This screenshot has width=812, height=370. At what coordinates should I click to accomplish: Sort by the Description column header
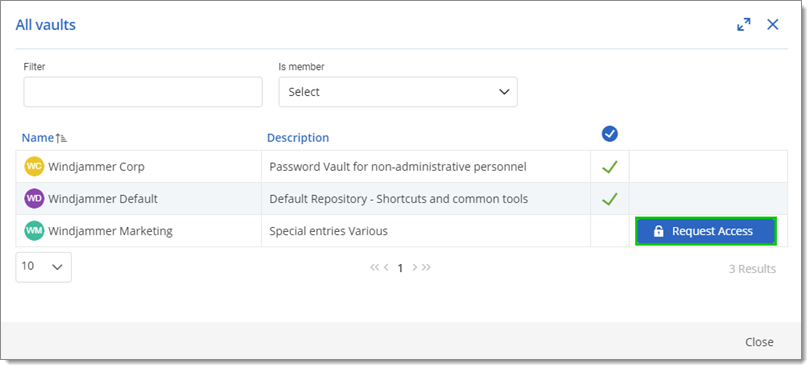click(298, 138)
